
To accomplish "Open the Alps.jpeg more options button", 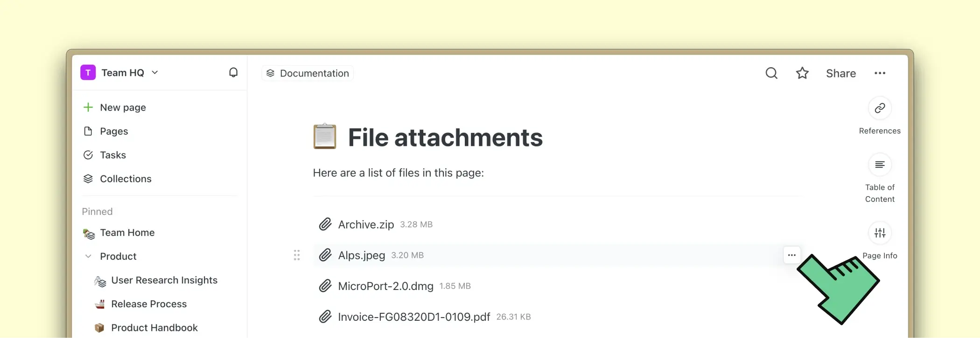I will click(x=791, y=255).
